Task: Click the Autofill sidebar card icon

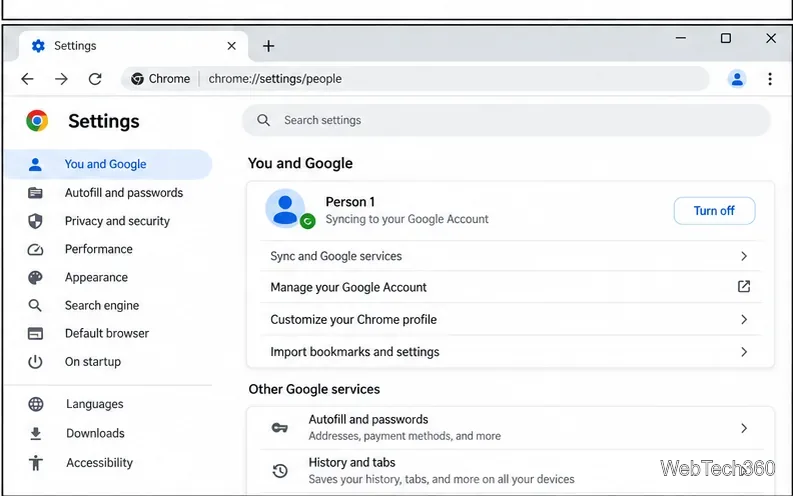Action: click(x=35, y=193)
